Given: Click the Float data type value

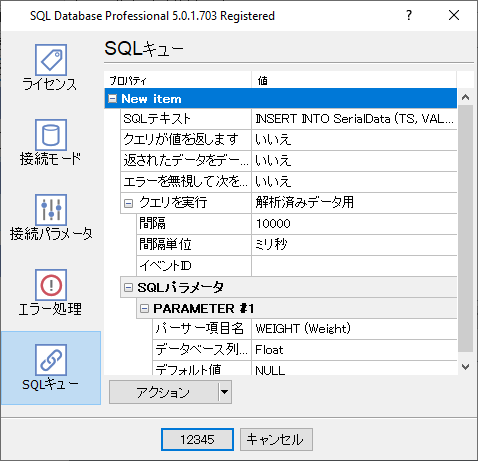Looking at the screenshot, I should pyautogui.click(x=354, y=350).
